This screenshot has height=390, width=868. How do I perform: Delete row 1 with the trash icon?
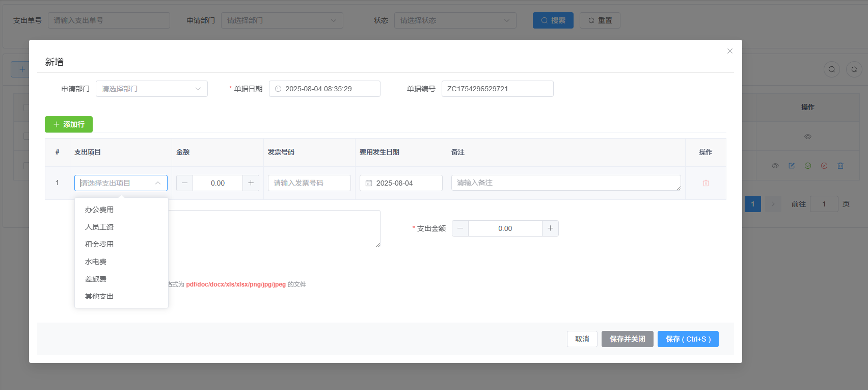pos(706,183)
